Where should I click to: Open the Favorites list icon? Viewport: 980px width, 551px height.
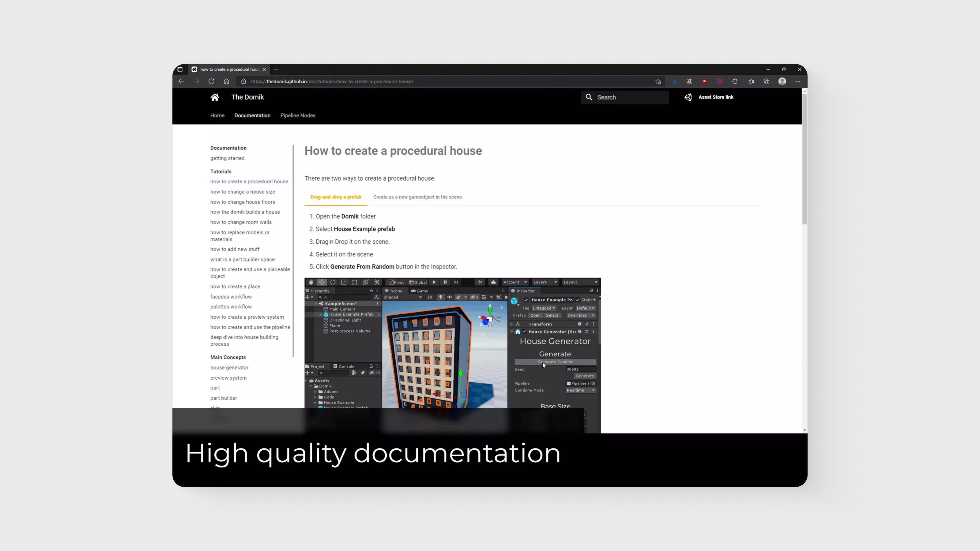751,81
